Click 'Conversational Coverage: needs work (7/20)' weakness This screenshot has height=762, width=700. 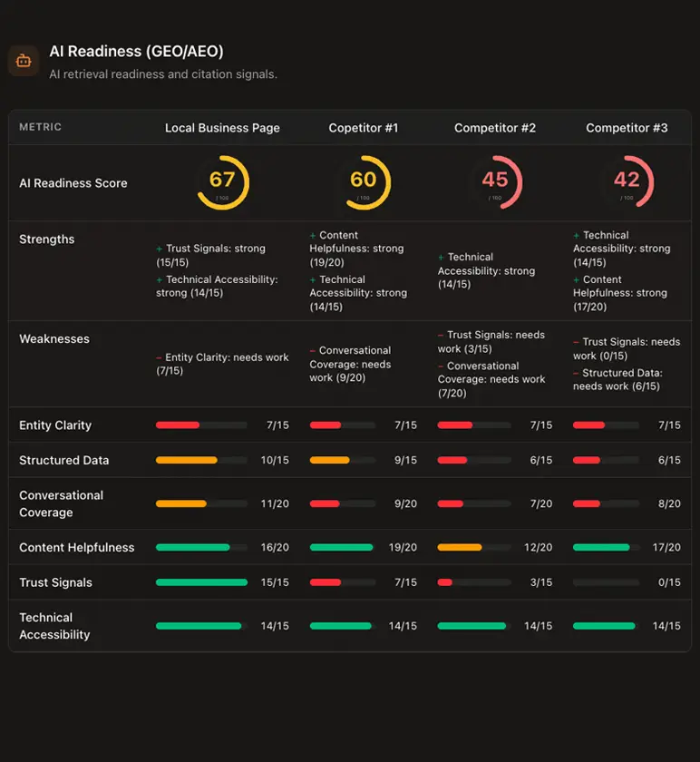tap(491, 379)
